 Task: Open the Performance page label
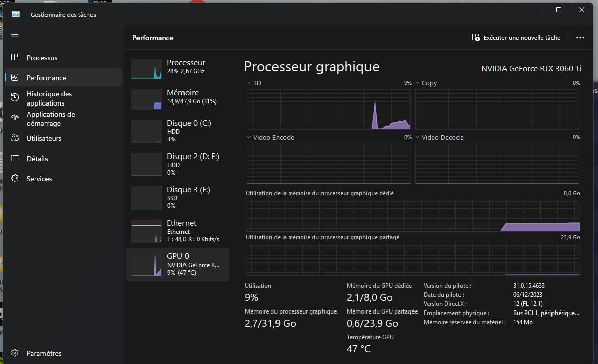[47, 78]
